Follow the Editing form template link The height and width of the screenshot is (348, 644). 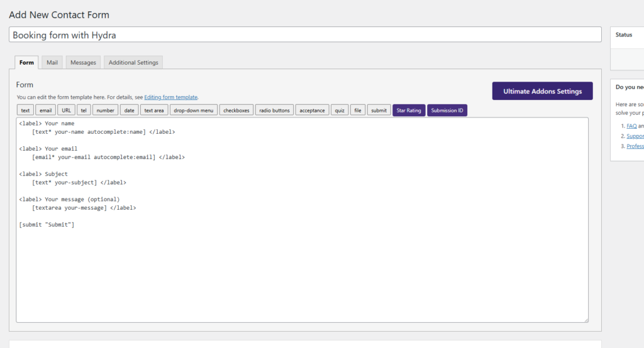(171, 97)
